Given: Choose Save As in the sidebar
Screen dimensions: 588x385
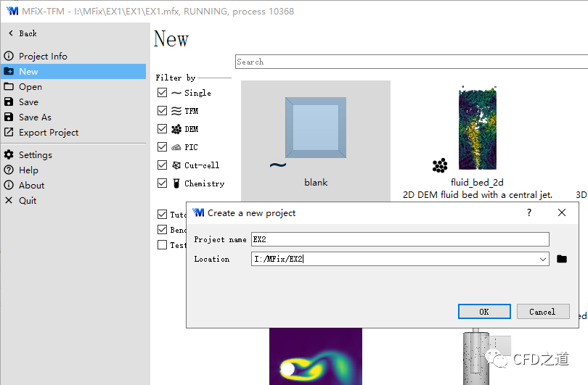Looking at the screenshot, I should point(73,117).
